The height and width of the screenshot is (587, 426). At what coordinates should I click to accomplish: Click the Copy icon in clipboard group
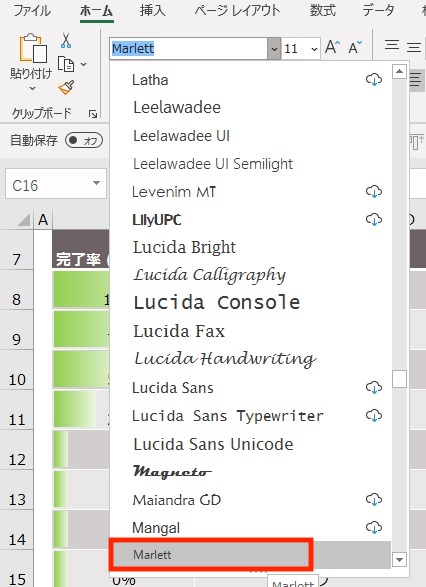click(x=66, y=64)
